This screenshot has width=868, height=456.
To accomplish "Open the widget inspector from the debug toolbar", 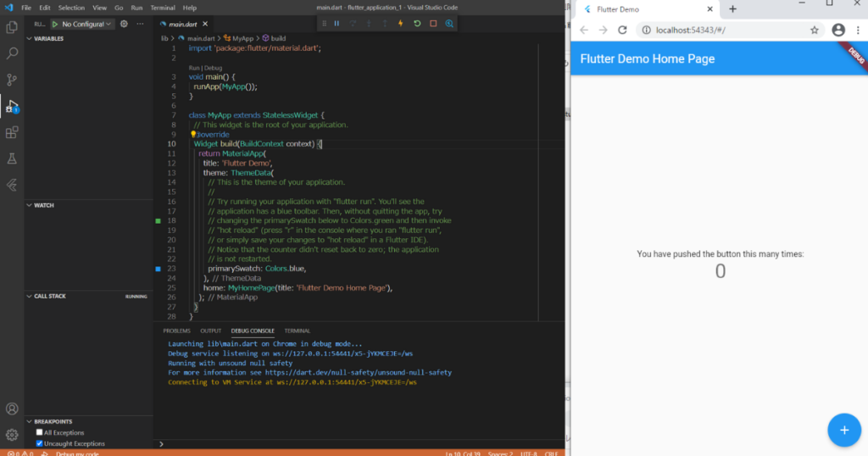I will pos(449,24).
